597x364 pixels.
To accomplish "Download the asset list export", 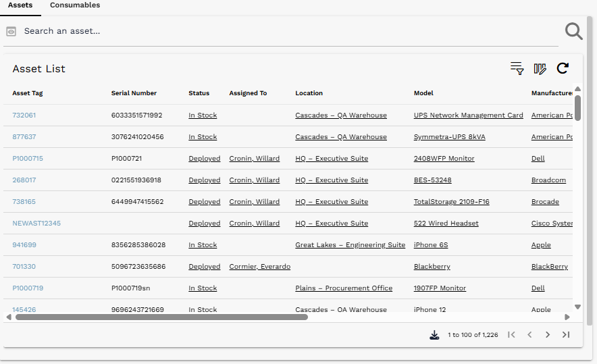I will tap(434, 335).
